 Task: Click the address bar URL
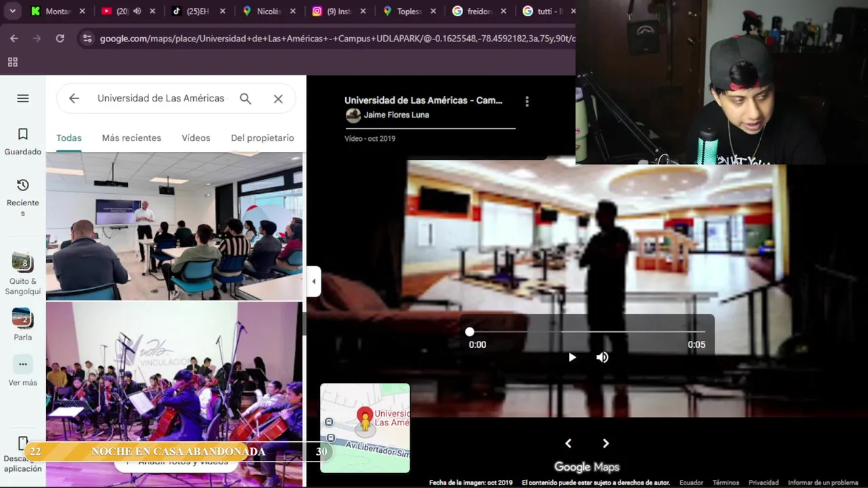click(337, 39)
